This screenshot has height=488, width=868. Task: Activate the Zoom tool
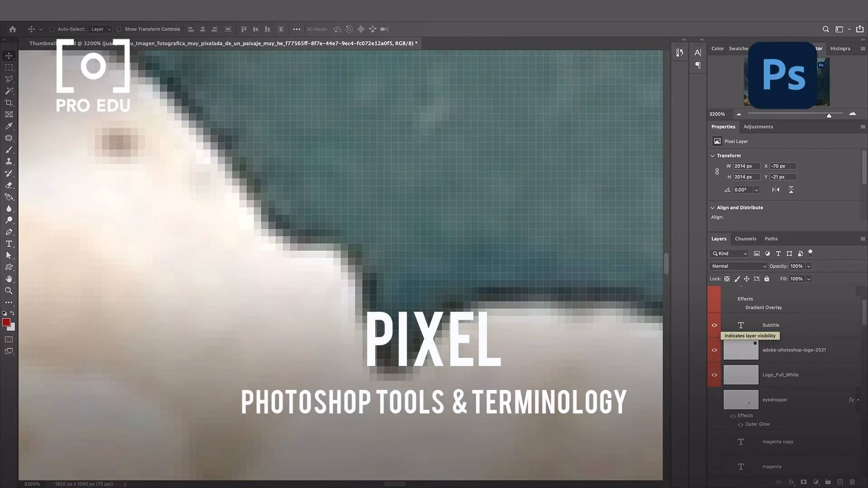tap(9, 291)
